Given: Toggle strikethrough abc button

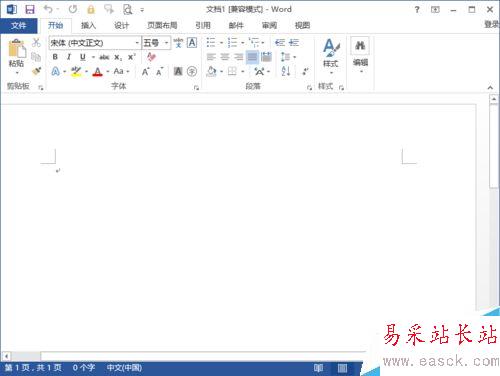Looking at the screenshot, I should [104, 57].
